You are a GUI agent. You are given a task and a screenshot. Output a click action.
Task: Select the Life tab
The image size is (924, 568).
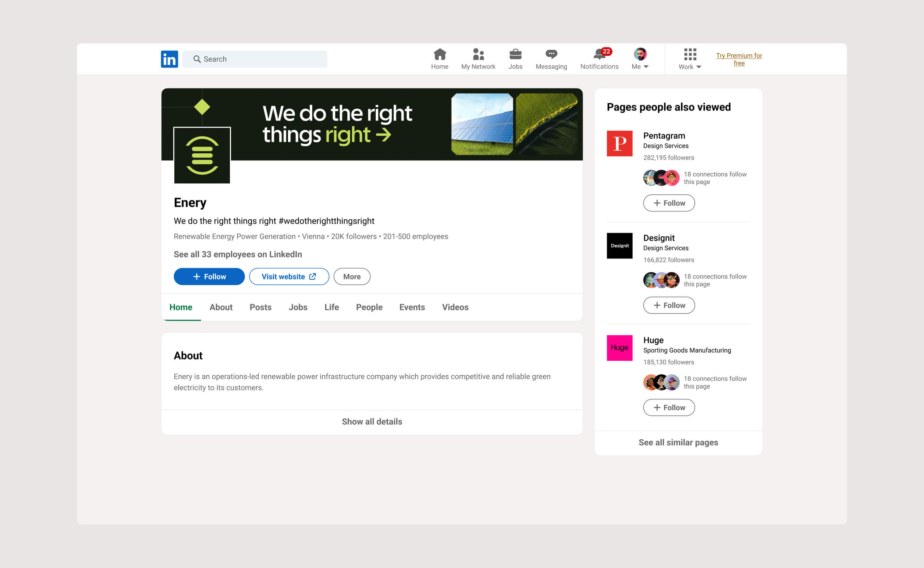[332, 307]
